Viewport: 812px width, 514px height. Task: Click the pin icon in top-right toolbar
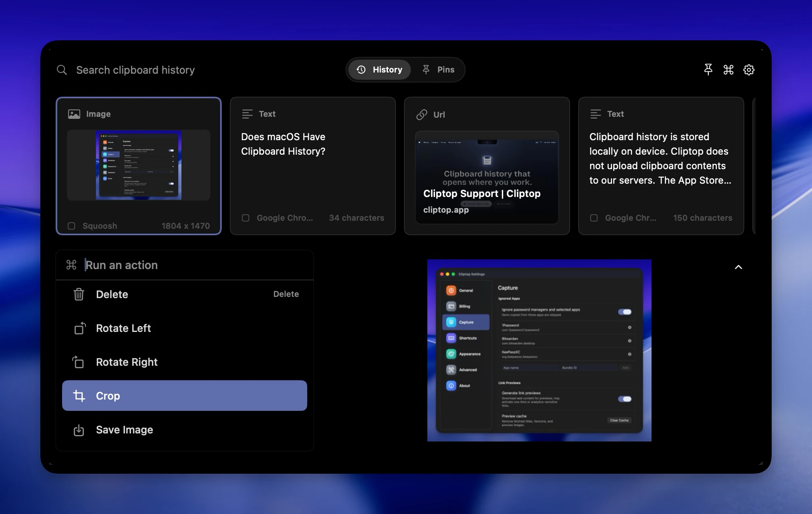708,70
